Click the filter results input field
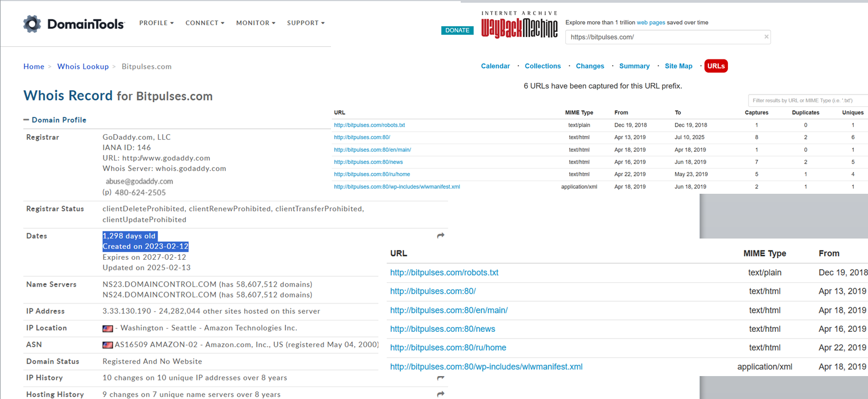Viewport: 868px width, 399px height. click(x=807, y=100)
